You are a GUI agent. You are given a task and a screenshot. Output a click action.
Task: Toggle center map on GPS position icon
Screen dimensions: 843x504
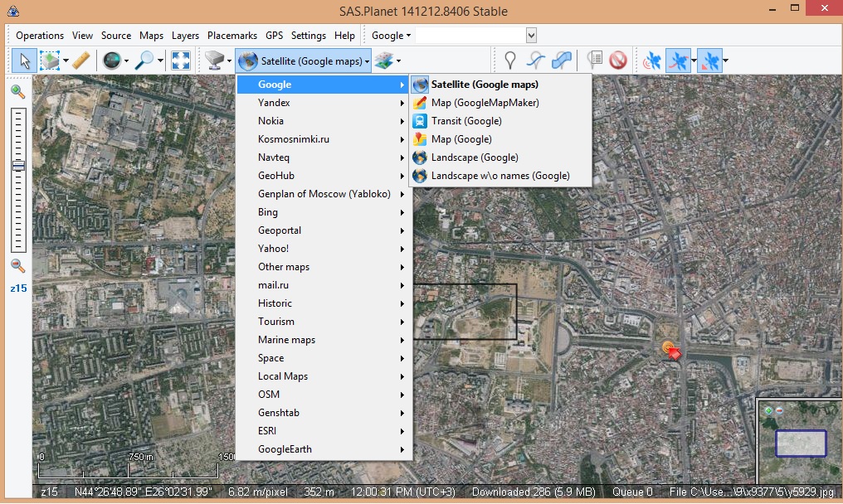coord(709,61)
